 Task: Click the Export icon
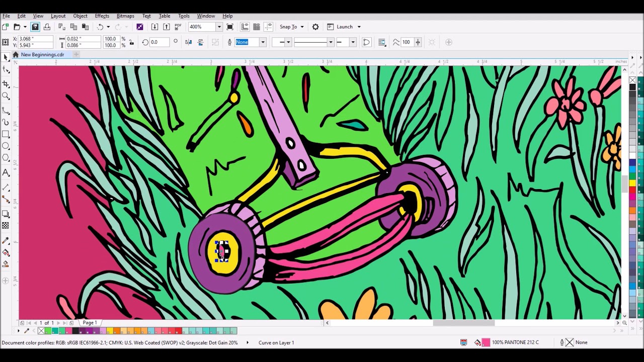[167, 27]
